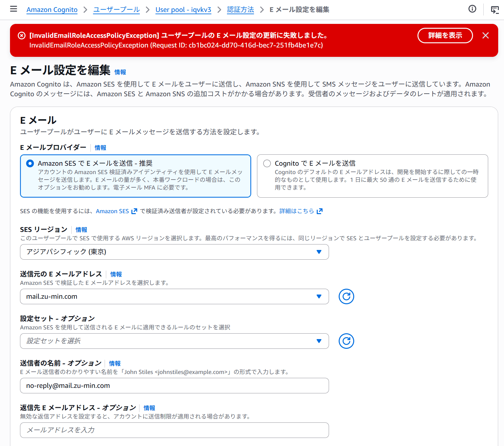Viewport: 504px width, 446px height.
Task: Choose the recommended SES email provider option
Action: [30, 163]
